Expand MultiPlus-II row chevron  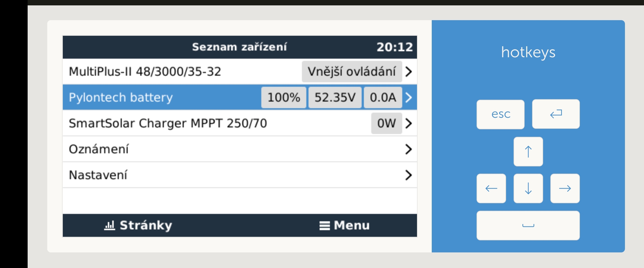click(409, 72)
